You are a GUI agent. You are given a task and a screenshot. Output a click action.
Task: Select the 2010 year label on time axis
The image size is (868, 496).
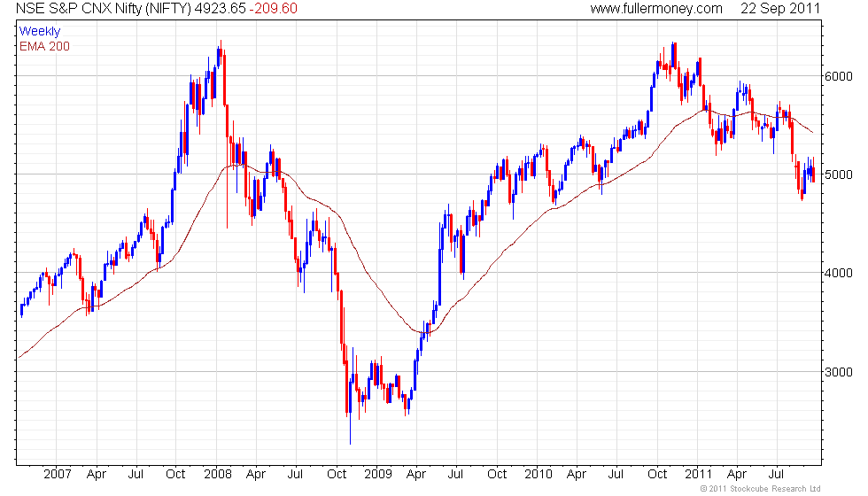[539, 475]
